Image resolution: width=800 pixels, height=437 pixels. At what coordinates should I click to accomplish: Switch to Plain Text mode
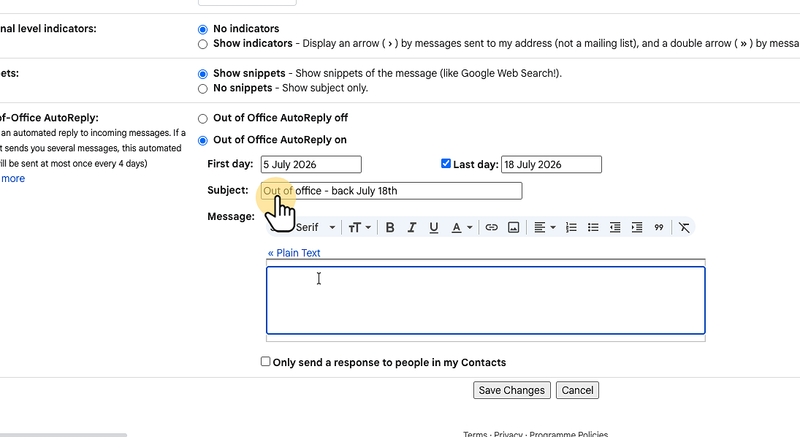[x=294, y=253]
